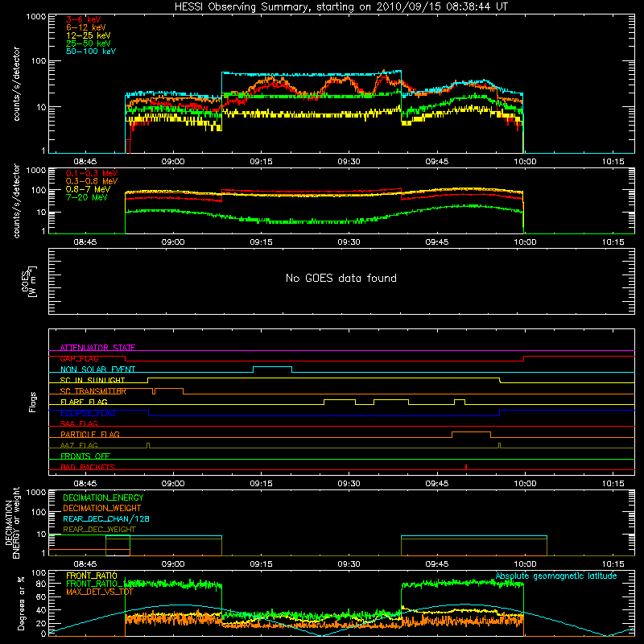
Task: Click the green 7-20 MeV legend label
Action: [x=87, y=197]
